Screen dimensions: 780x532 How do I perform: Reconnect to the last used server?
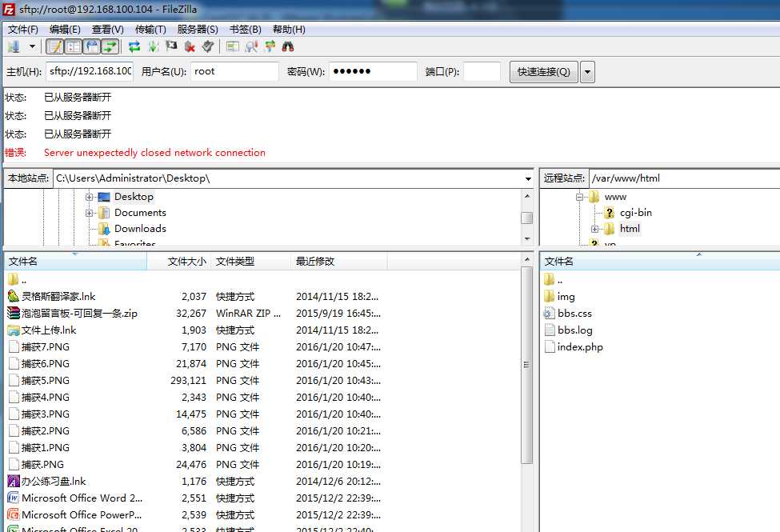pyautogui.click(x=208, y=46)
